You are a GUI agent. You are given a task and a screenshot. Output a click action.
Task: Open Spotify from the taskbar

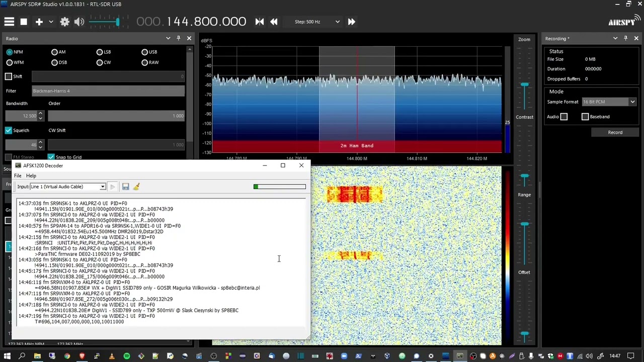coord(126,356)
